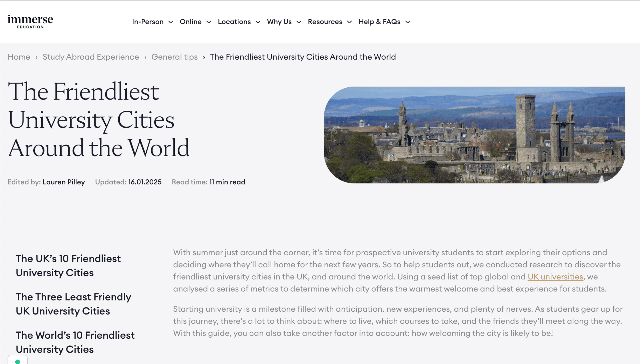This screenshot has width=640, height=364.
Task: Expand the Online chevron arrow
Action: click(209, 22)
